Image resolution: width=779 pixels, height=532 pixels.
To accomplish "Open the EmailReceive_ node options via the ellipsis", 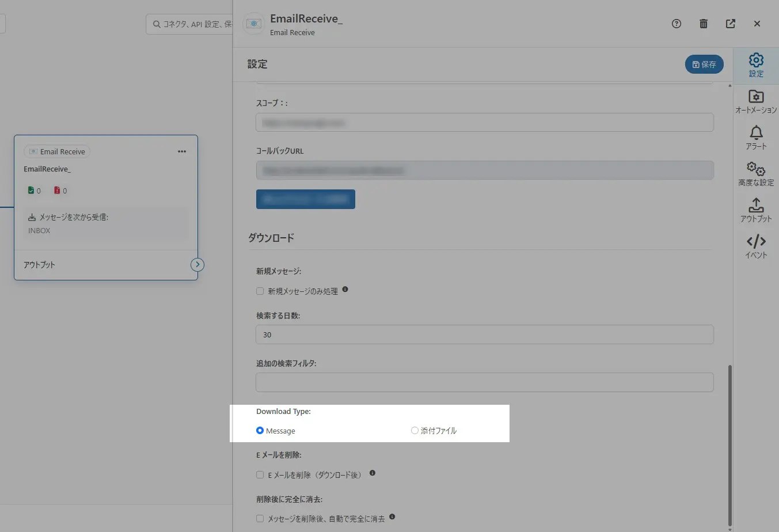I will tap(182, 151).
